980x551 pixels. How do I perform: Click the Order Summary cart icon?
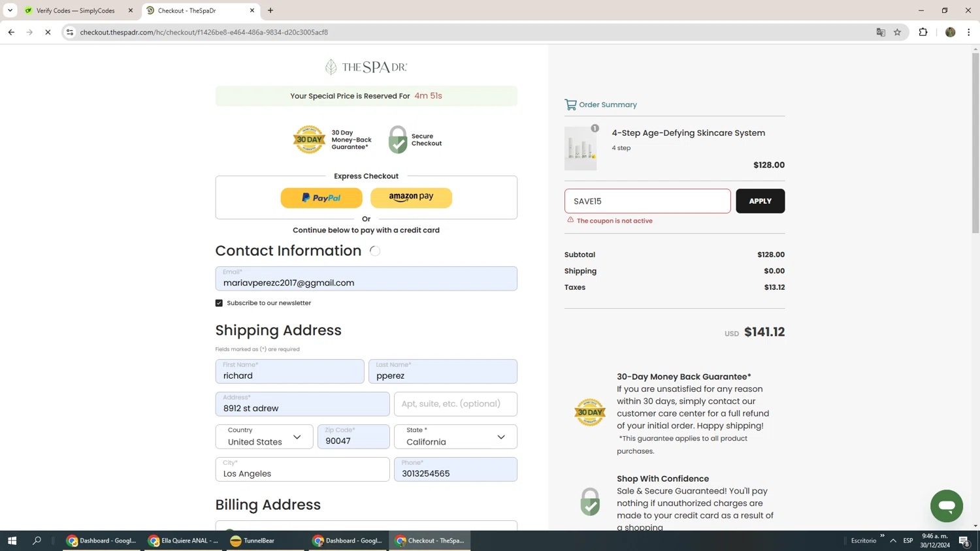point(570,104)
